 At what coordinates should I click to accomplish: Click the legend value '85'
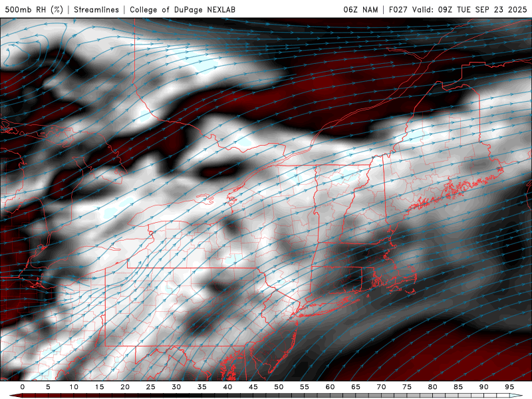(x=458, y=387)
